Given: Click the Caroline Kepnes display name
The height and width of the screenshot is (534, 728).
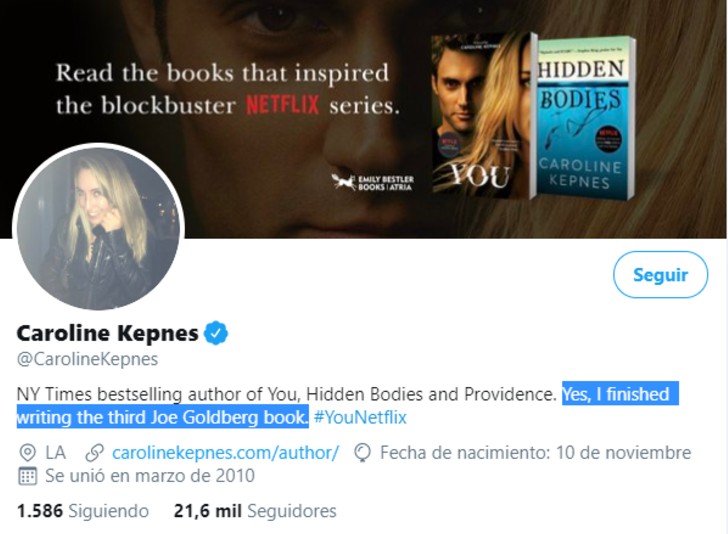Looking at the screenshot, I should [109, 333].
